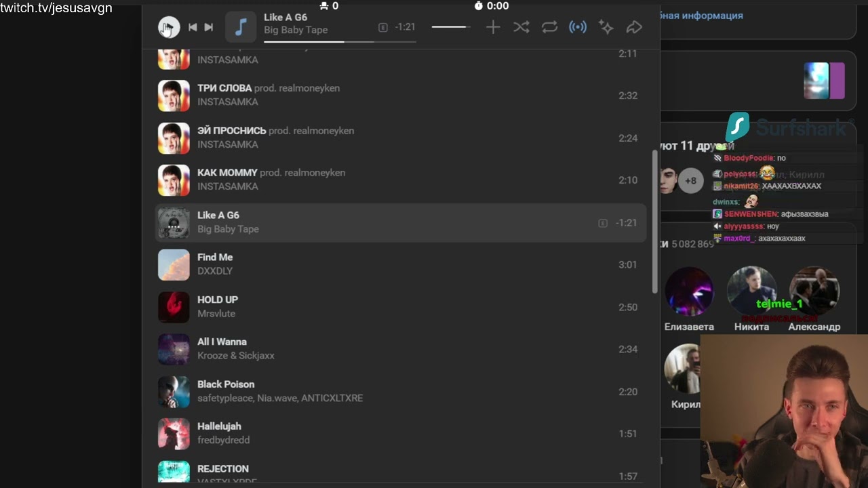This screenshot has height=488, width=868.
Task: Select the All I Wanna track title
Action: pos(222,342)
